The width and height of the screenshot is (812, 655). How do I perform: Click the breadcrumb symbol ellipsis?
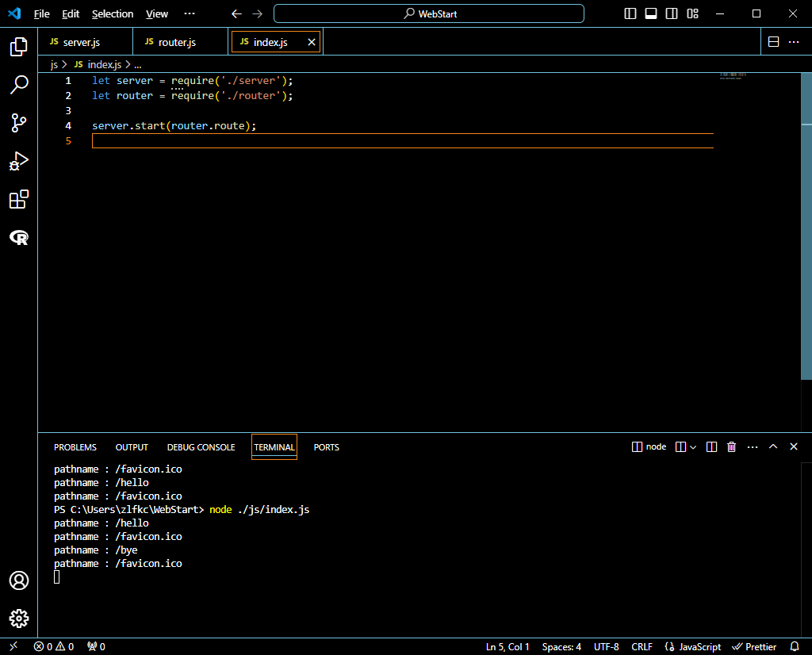tap(138, 65)
